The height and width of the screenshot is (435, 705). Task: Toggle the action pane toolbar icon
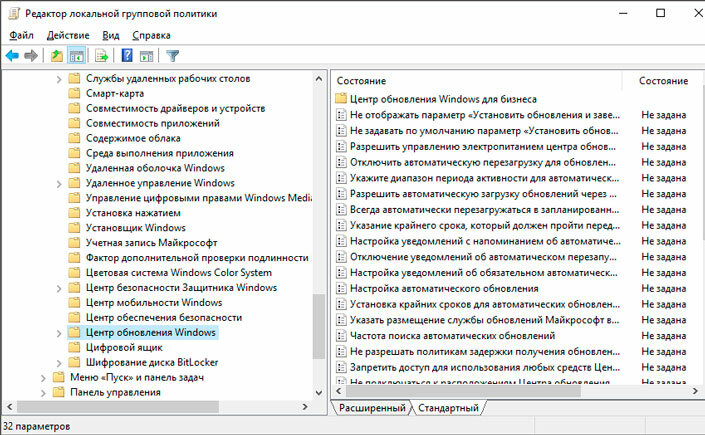(147, 56)
